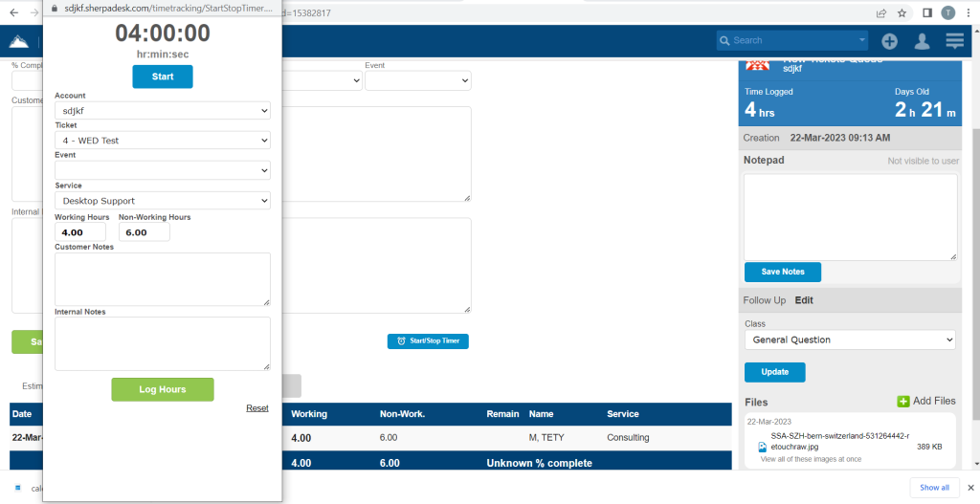Click the Name column header
Screen dimensions: 980x504
(542, 414)
